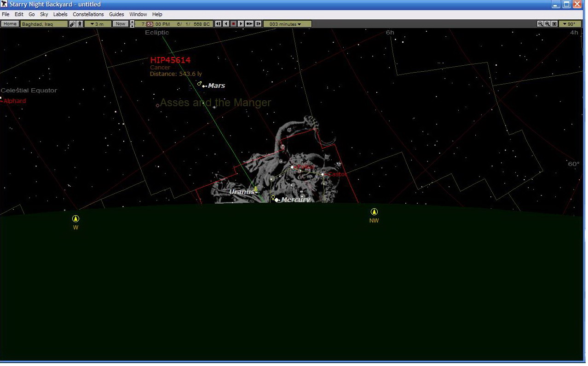Click the 6h right ascension label
Viewport: 588px width, 366px height.
tap(390, 33)
